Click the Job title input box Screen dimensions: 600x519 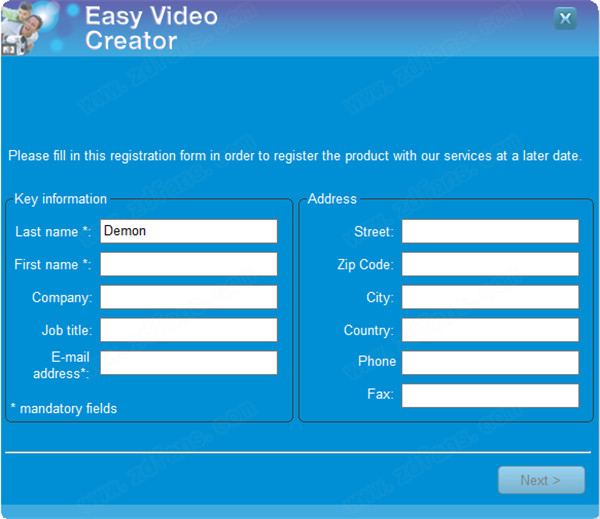pyautogui.click(x=189, y=330)
